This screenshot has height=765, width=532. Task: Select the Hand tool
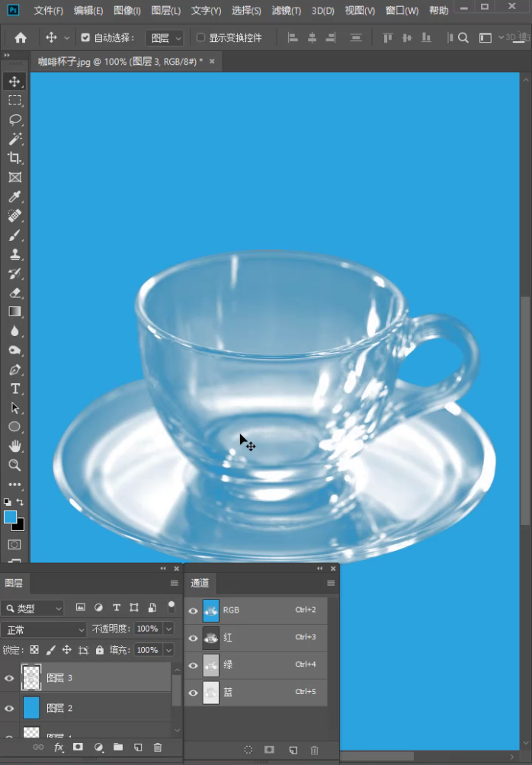tap(14, 446)
